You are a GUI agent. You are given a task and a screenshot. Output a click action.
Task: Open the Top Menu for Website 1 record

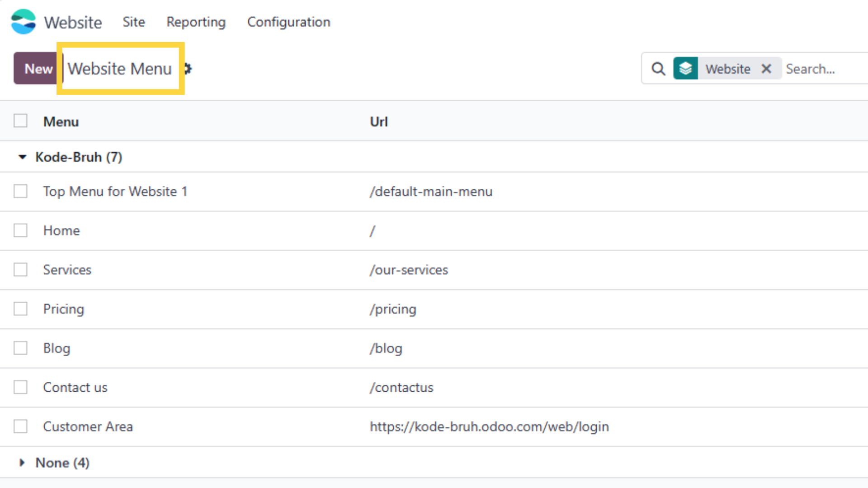pos(115,192)
